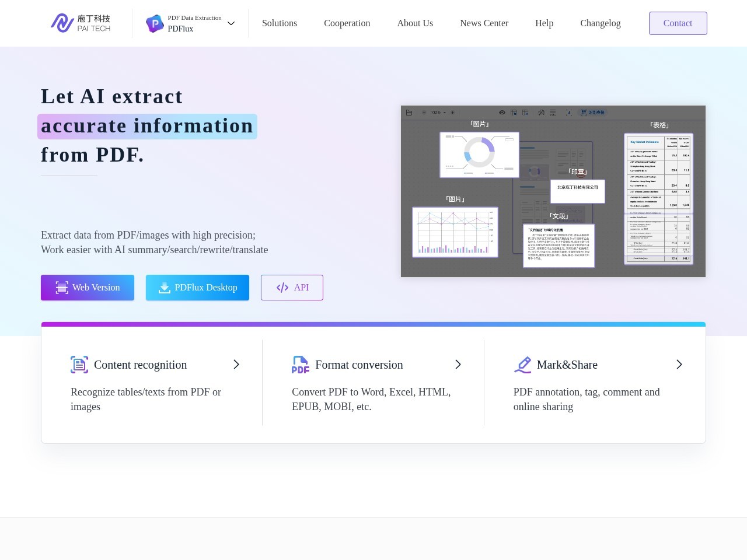The image size is (747, 560).
Task: Click the download icon in preview toolbar
Action: point(569,113)
